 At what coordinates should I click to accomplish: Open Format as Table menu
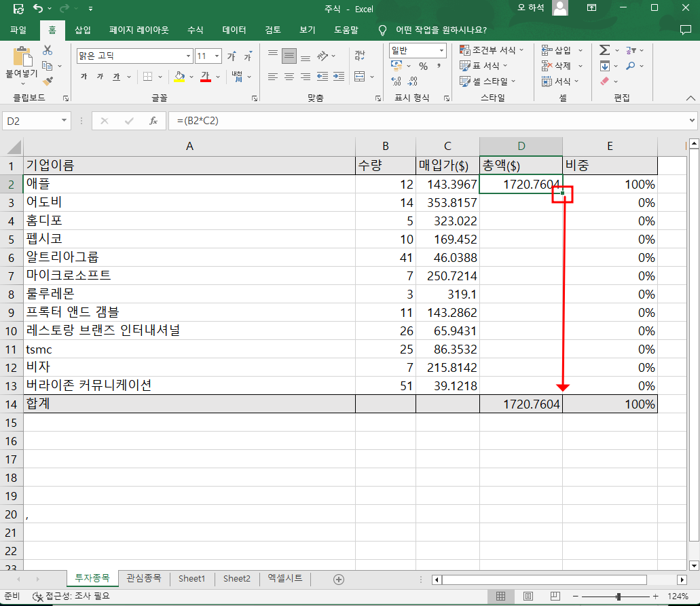click(x=484, y=66)
